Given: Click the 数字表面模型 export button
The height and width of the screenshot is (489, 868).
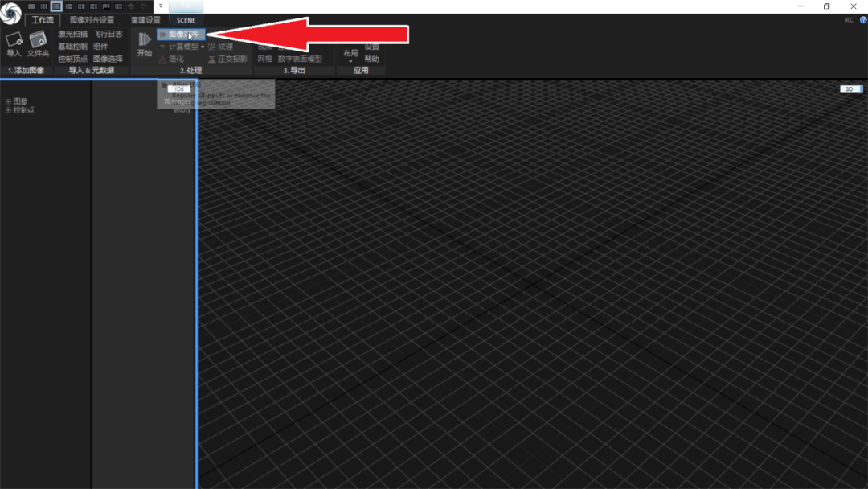Looking at the screenshot, I should coord(300,59).
